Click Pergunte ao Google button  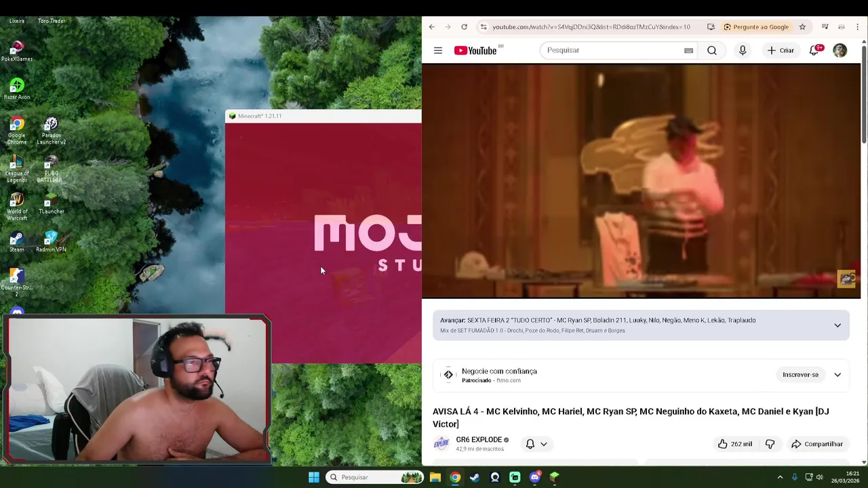[x=756, y=27]
